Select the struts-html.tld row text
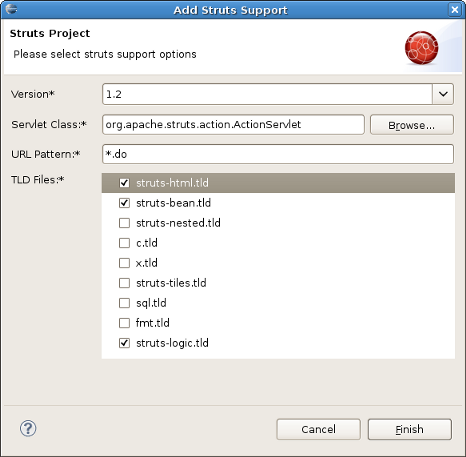The height and width of the screenshot is (457, 466). point(172,183)
